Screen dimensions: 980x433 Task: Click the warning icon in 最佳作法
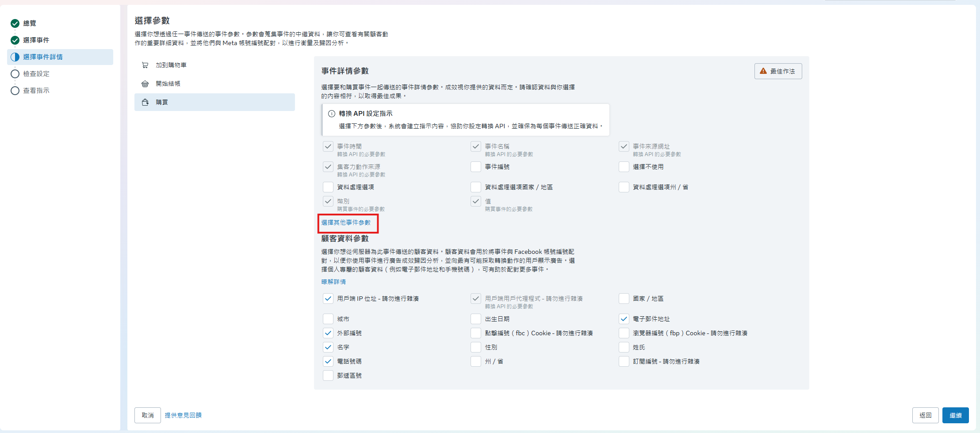click(763, 71)
